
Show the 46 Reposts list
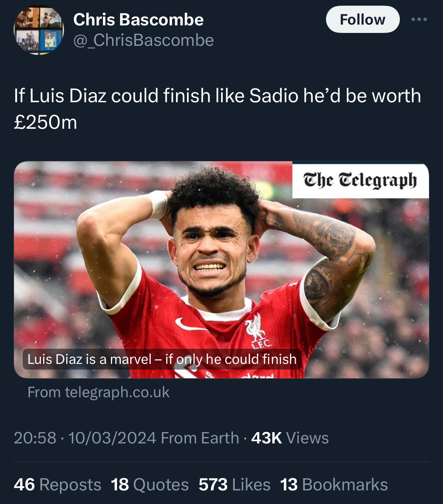(x=58, y=485)
